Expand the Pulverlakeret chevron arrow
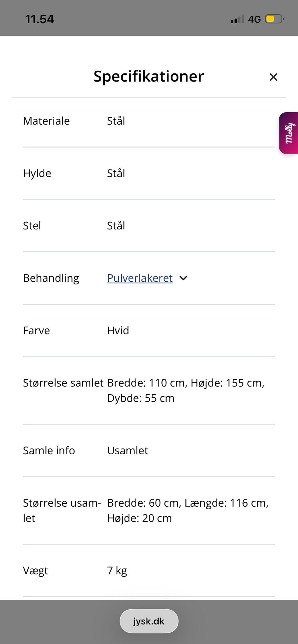Image resolution: width=298 pixels, height=644 pixels. point(183,278)
